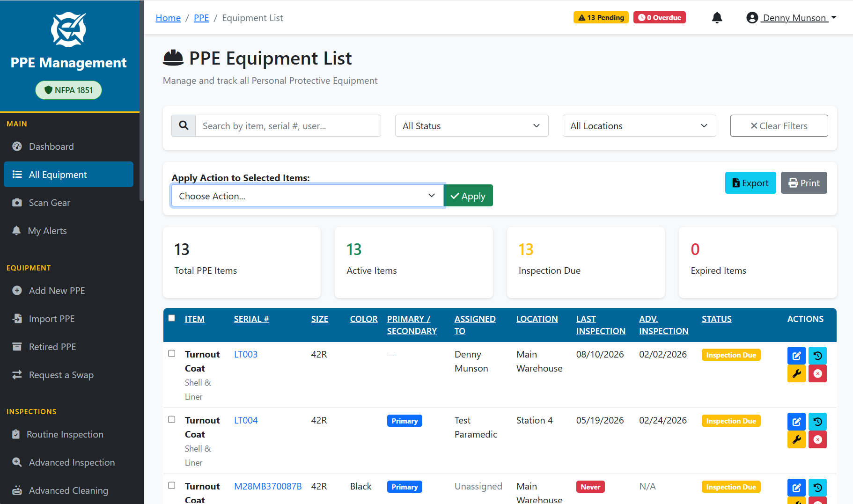Click the Clear Filters button
Image resolution: width=853 pixels, height=504 pixels.
[x=779, y=125]
